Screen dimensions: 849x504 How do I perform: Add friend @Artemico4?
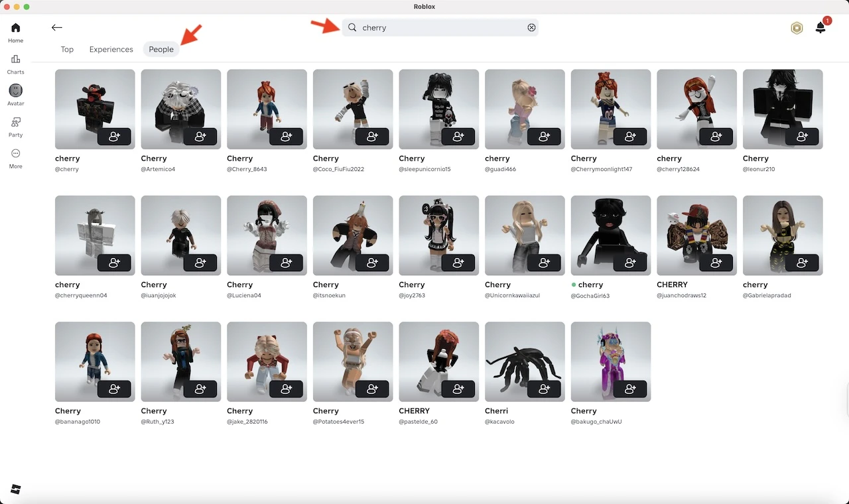[x=200, y=137]
